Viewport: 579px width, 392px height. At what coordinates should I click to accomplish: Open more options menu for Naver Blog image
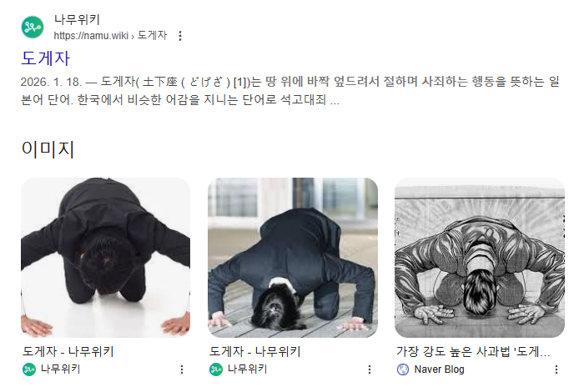[556, 369]
